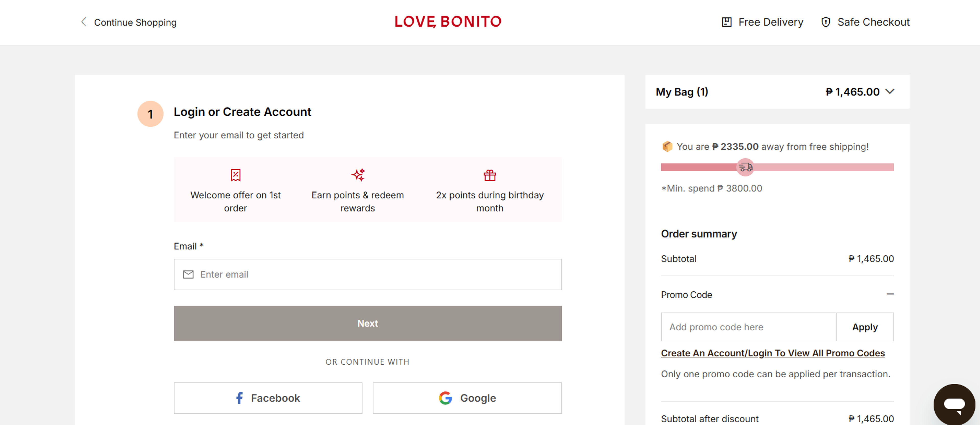
Task: Continue with Google login
Action: (467, 398)
